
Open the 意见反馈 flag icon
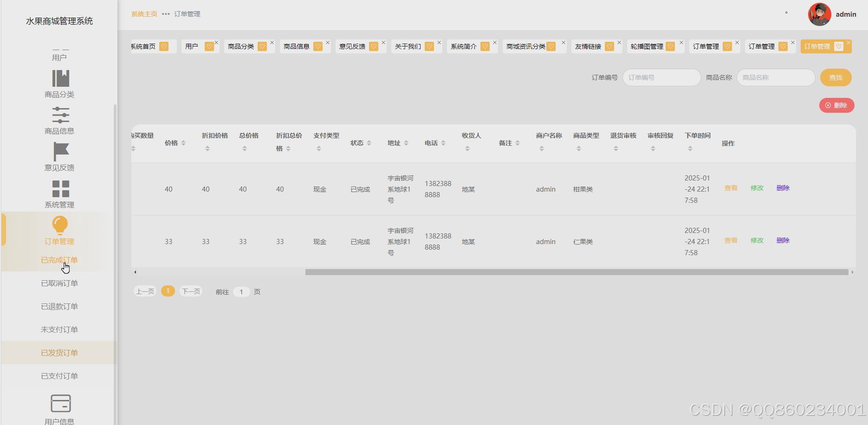pyautogui.click(x=61, y=152)
